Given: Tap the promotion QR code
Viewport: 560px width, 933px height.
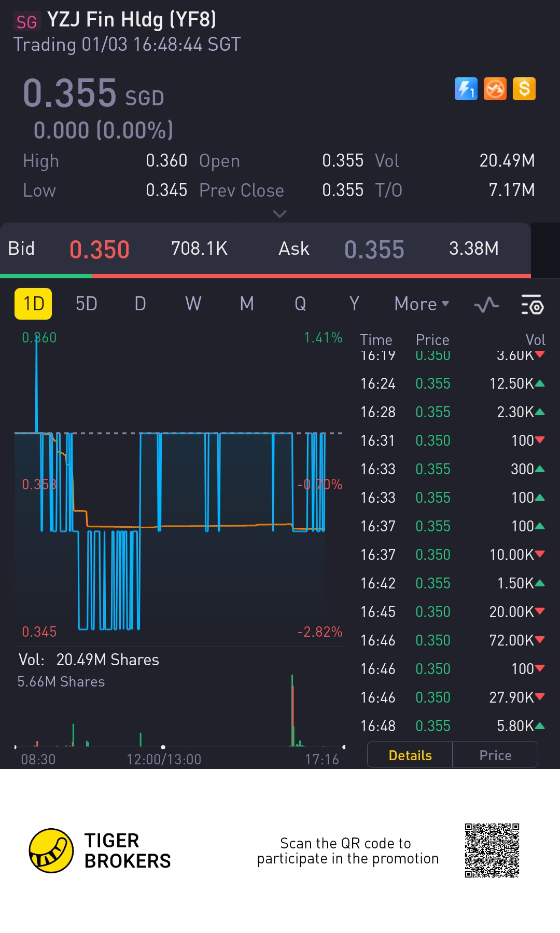Looking at the screenshot, I should (492, 850).
